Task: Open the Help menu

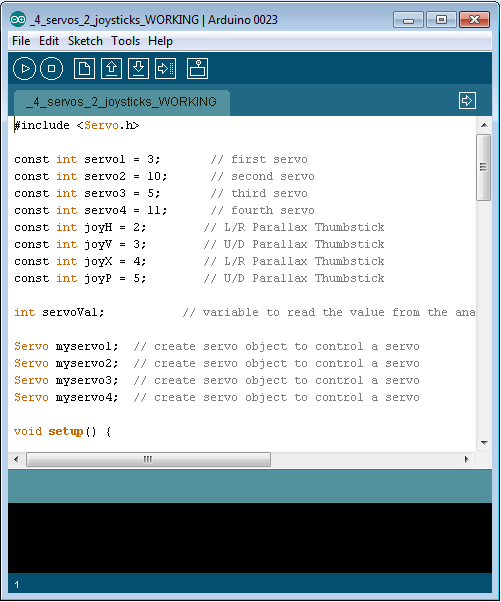Action: coord(160,41)
